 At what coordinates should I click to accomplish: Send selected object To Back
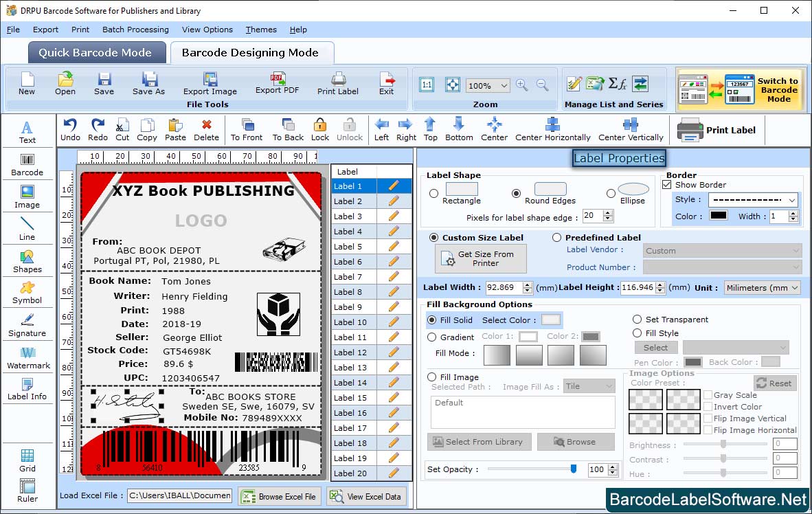(288, 130)
